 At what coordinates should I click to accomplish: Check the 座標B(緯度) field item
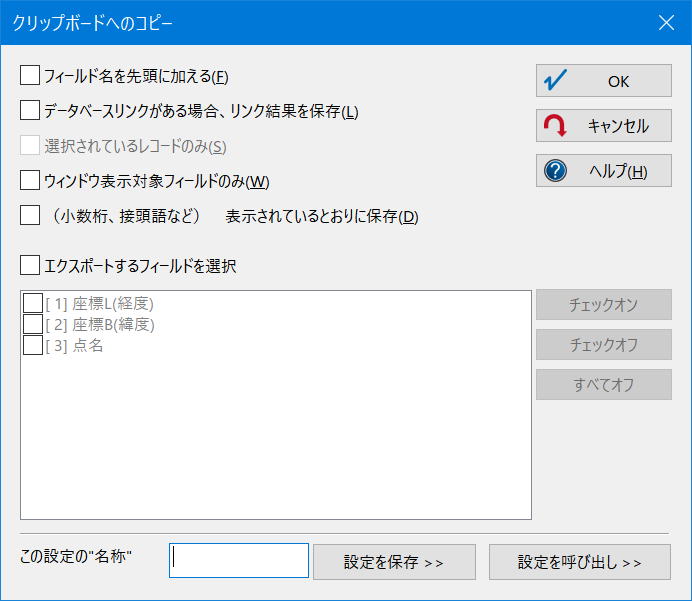(33, 324)
